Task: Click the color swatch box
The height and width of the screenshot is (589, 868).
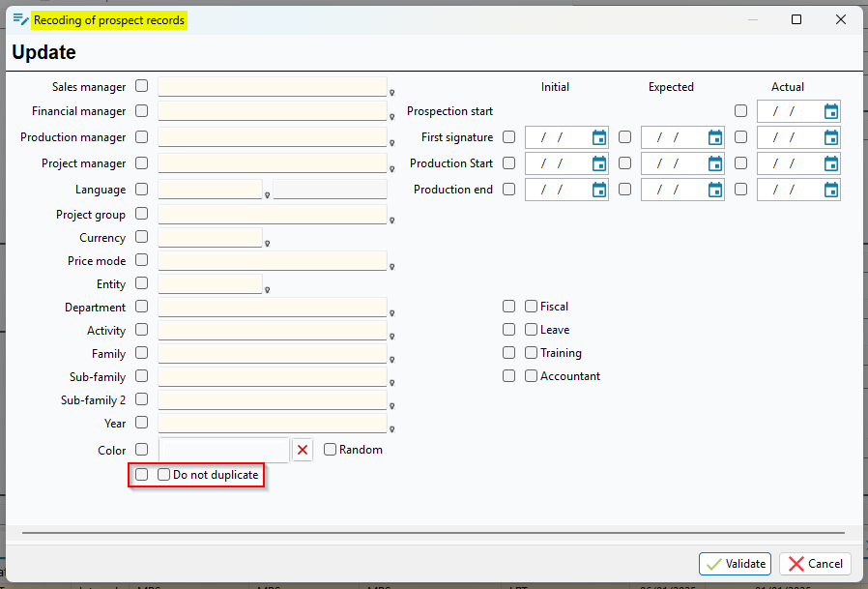Action: coord(223,450)
